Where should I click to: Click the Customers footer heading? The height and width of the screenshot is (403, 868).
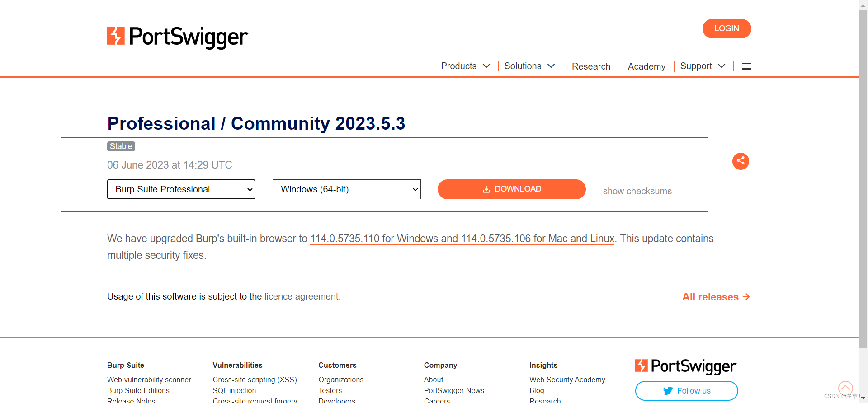tap(337, 365)
